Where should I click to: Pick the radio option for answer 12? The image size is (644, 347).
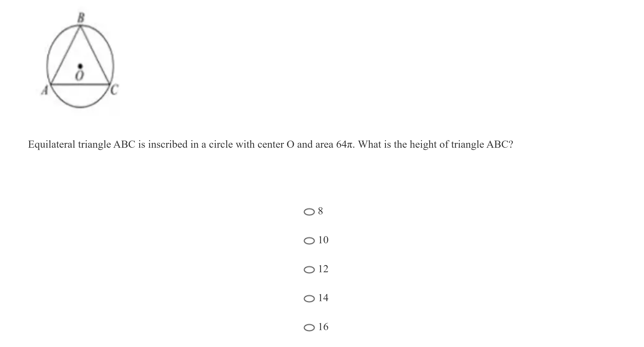[309, 270]
